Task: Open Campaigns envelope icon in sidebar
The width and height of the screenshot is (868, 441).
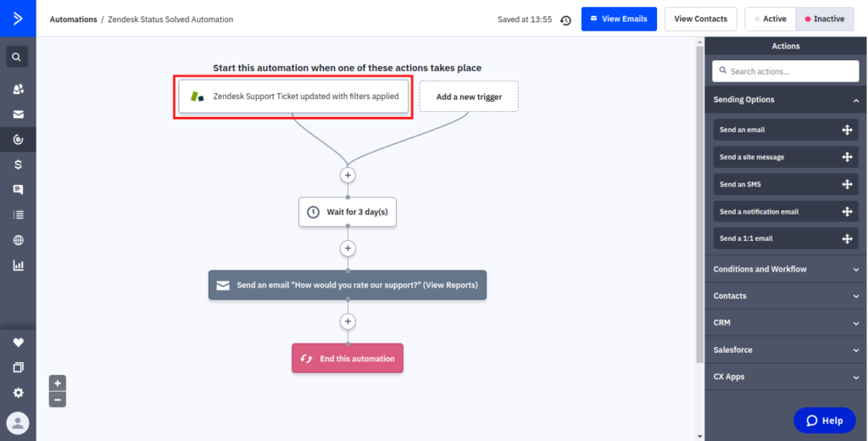Action: [x=18, y=114]
